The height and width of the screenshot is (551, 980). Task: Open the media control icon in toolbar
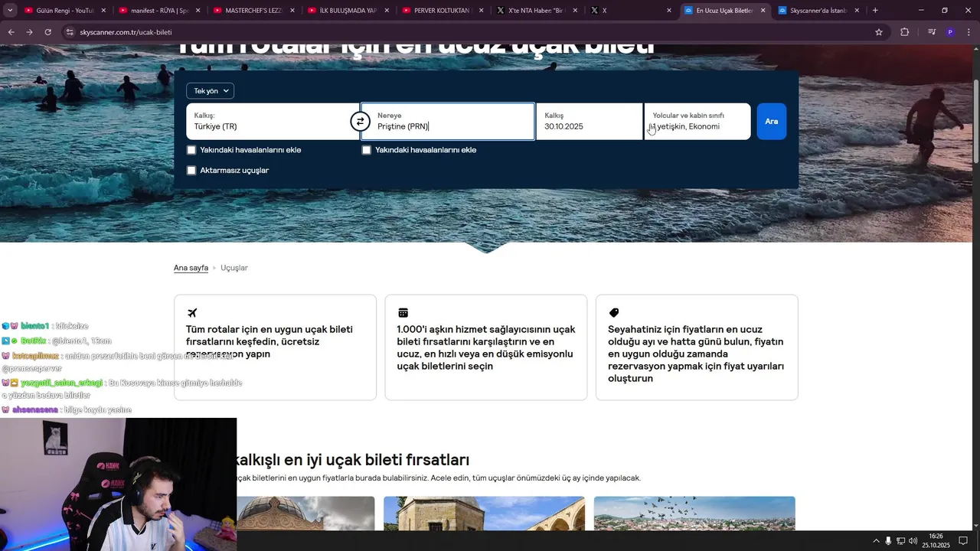click(932, 32)
